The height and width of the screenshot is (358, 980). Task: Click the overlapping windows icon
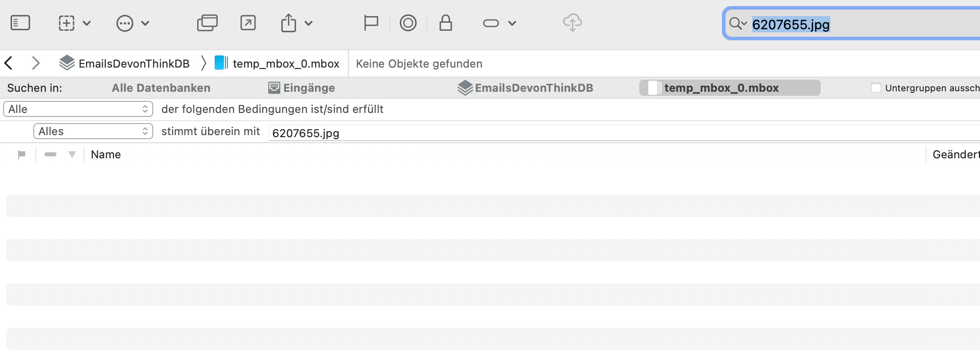tap(207, 23)
